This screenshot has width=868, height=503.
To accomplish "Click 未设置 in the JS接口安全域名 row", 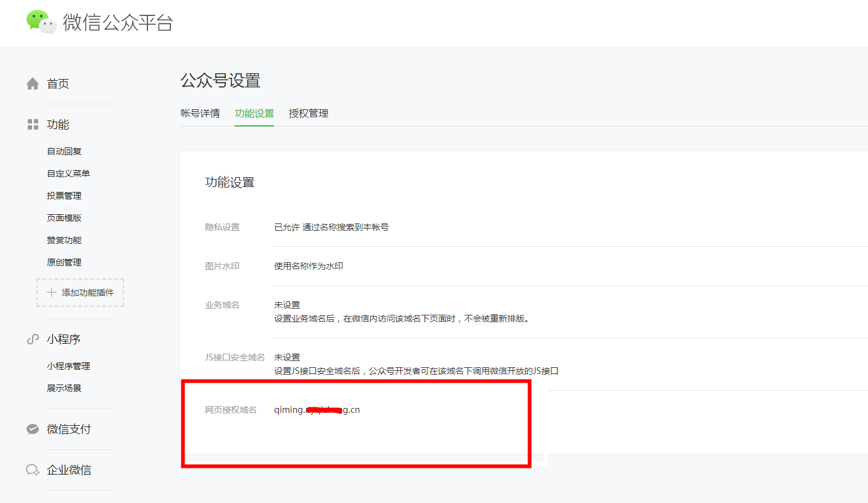I will pyautogui.click(x=287, y=357).
